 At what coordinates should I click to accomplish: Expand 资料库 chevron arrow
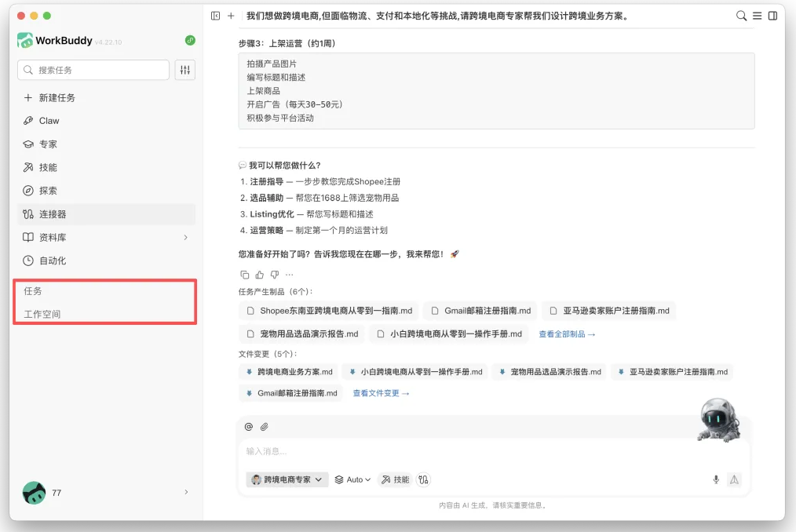pos(186,238)
